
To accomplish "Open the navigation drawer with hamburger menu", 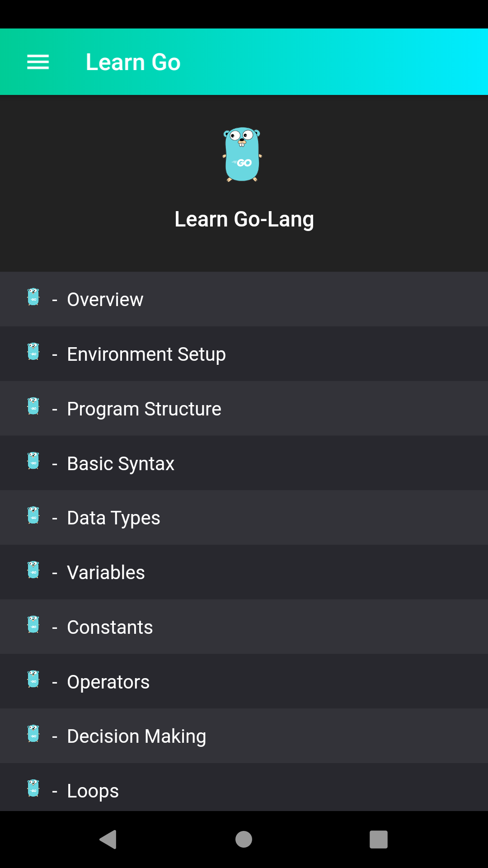I will 38,61.
